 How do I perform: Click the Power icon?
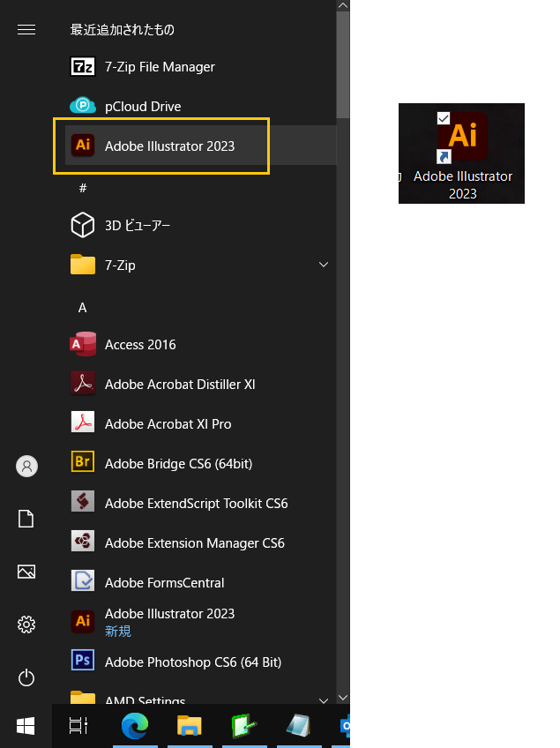(x=26, y=677)
